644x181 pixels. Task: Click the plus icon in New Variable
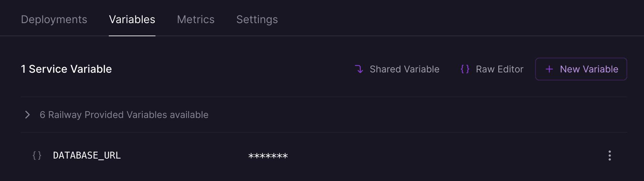coord(549,69)
